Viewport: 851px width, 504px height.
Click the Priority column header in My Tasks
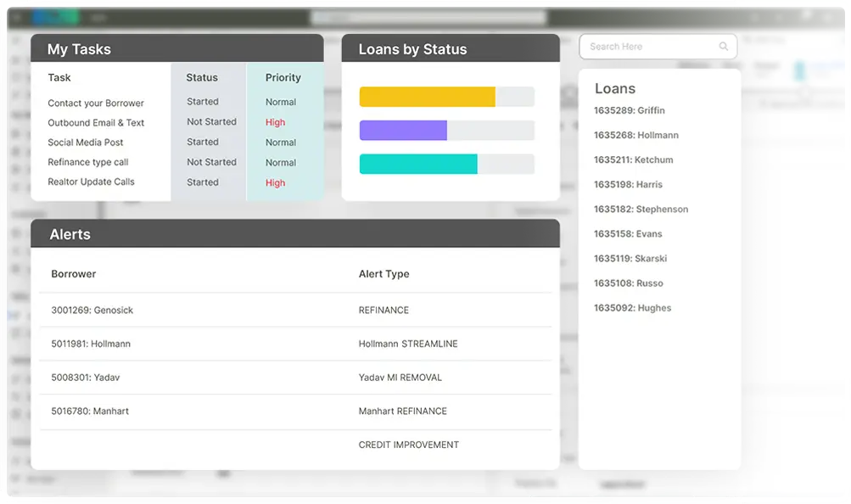click(283, 77)
